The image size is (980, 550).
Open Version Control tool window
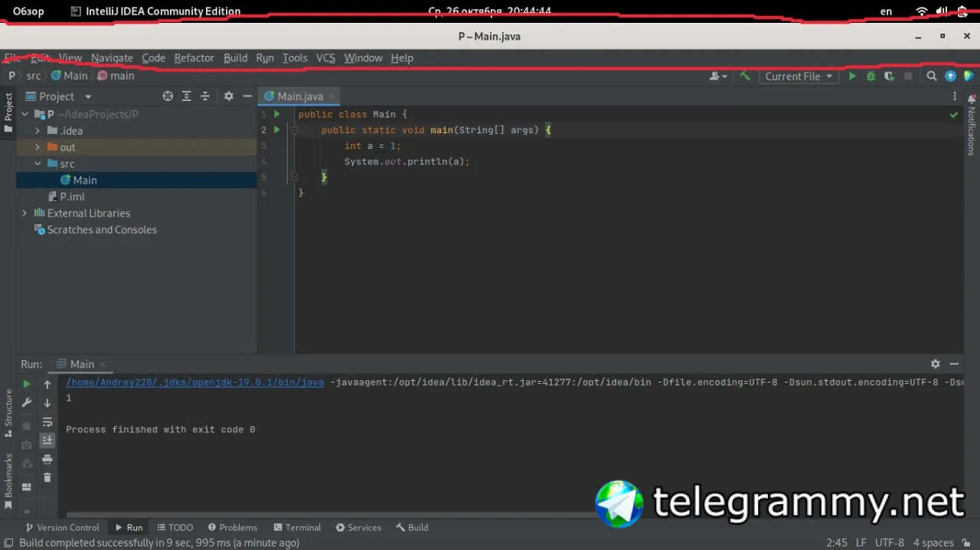tap(62, 527)
